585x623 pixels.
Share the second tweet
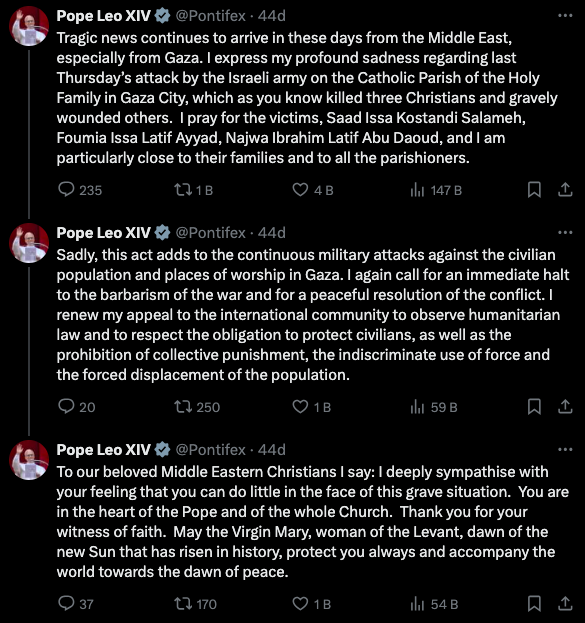[565, 406]
